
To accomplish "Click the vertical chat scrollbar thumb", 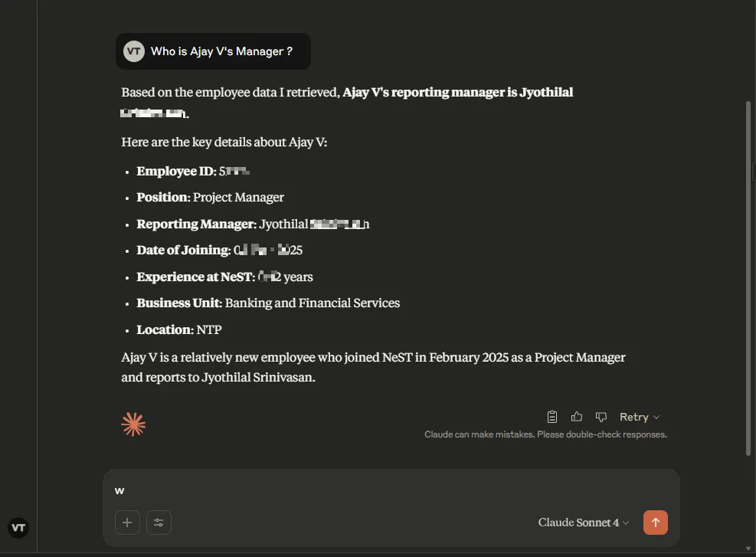I will 748,278.
